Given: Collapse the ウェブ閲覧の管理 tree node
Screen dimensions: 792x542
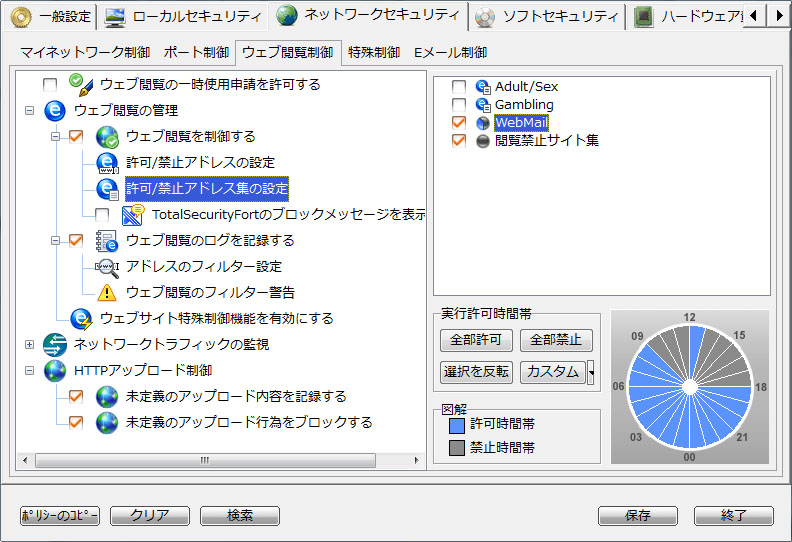Looking at the screenshot, I should click(29, 110).
